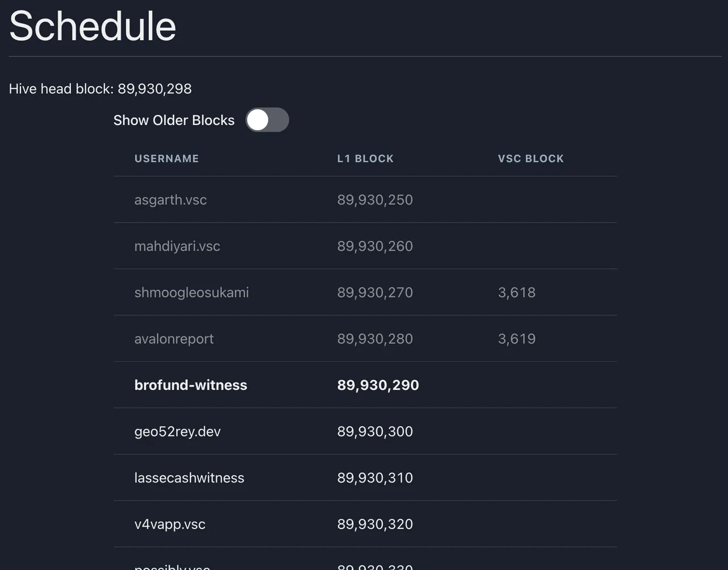Select the Show Older Blocks label
The width and height of the screenshot is (728, 570).
point(174,120)
